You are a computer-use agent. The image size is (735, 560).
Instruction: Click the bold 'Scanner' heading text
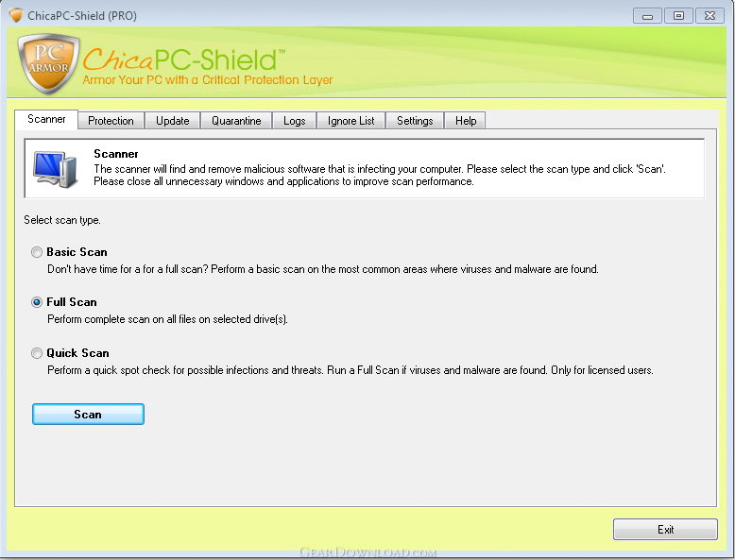(x=116, y=154)
